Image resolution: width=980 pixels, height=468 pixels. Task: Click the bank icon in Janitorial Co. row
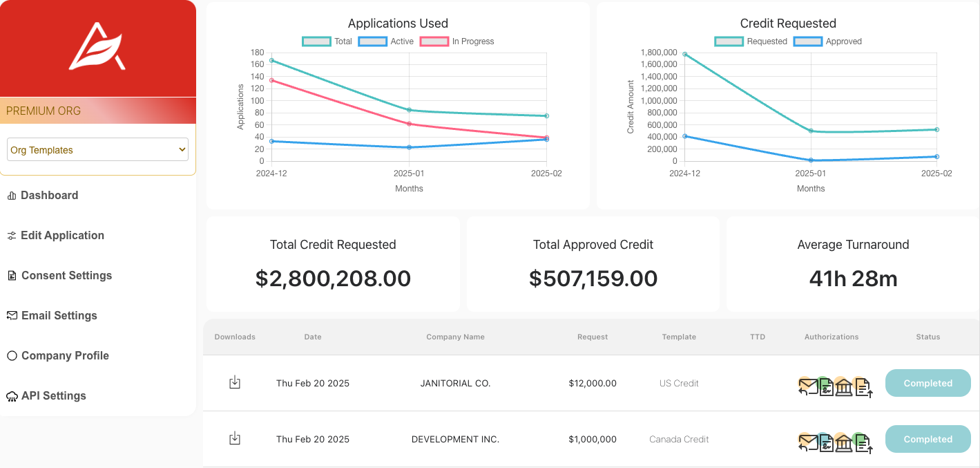pyautogui.click(x=843, y=386)
